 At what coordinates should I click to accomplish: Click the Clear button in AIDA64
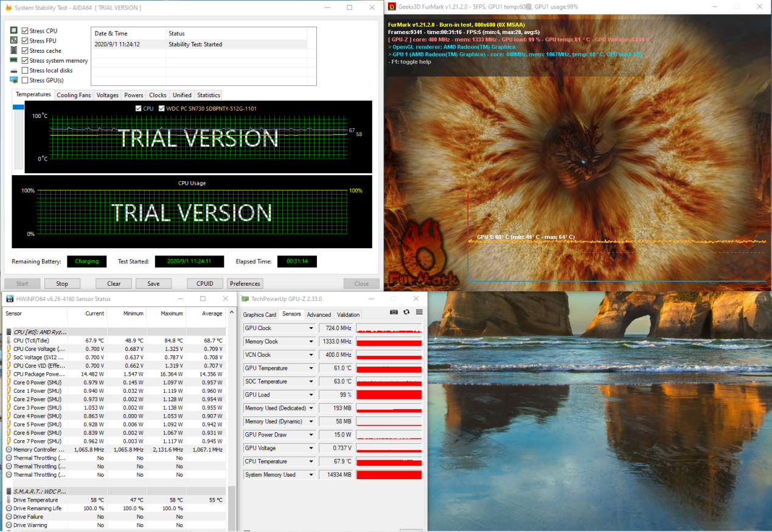point(114,283)
